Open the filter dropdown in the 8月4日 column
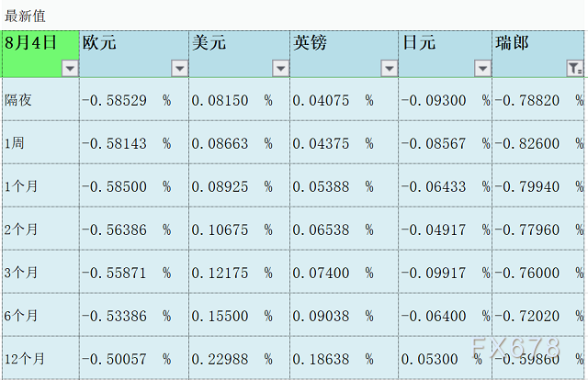The image size is (588, 380). [70, 69]
